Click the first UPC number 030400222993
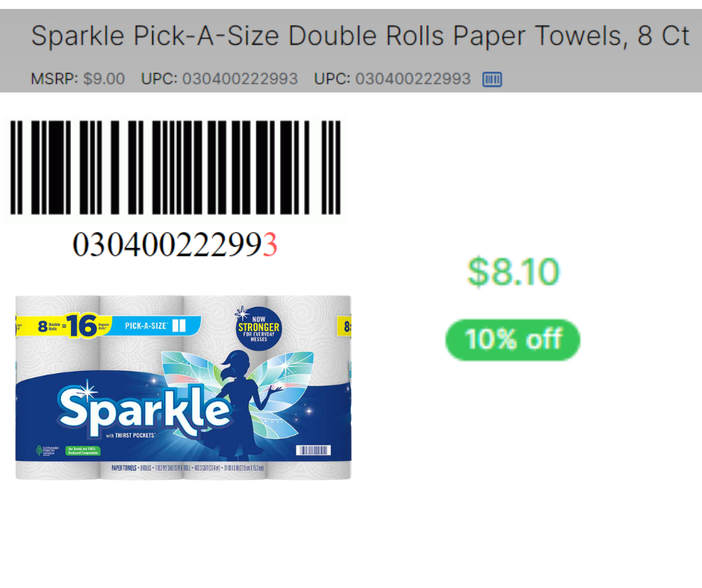 coord(240,79)
